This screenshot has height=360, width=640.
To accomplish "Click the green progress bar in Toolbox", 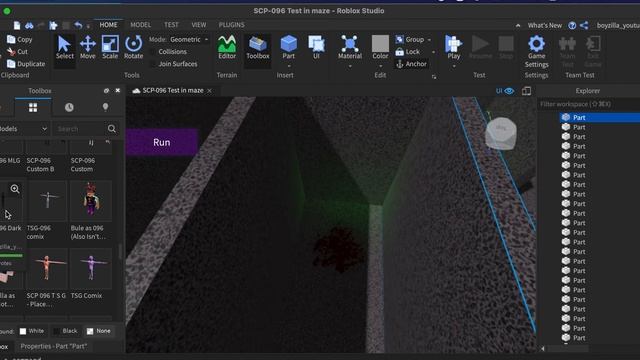I will (11, 256).
